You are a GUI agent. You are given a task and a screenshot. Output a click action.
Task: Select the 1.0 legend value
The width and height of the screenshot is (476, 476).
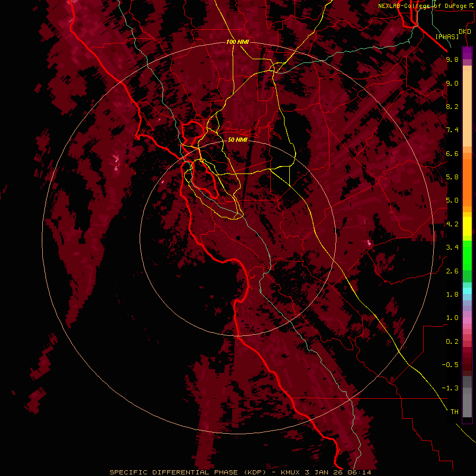tap(452, 318)
